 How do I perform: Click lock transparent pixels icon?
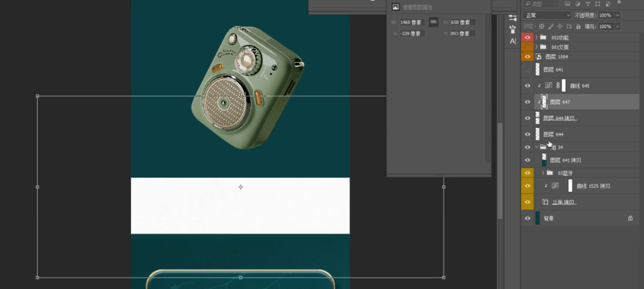coord(541,26)
